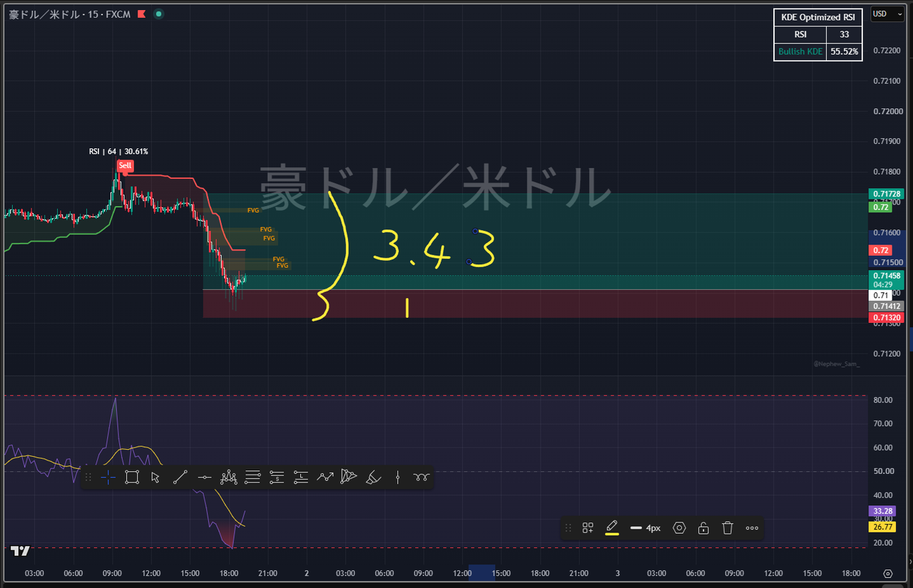This screenshot has height=588, width=913.
Task: Select the fan-shaped triangle drawing tool
Action: (x=349, y=478)
